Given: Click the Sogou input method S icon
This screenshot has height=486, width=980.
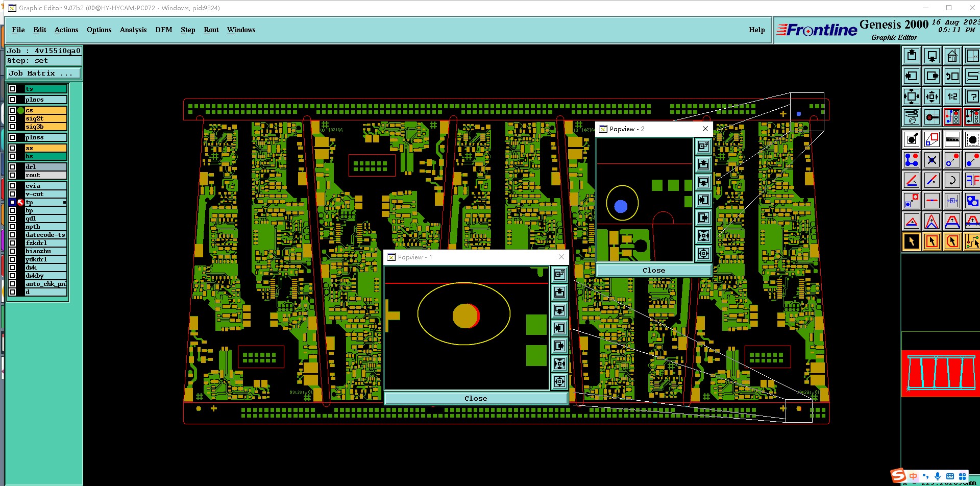Looking at the screenshot, I should (x=898, y=476).
